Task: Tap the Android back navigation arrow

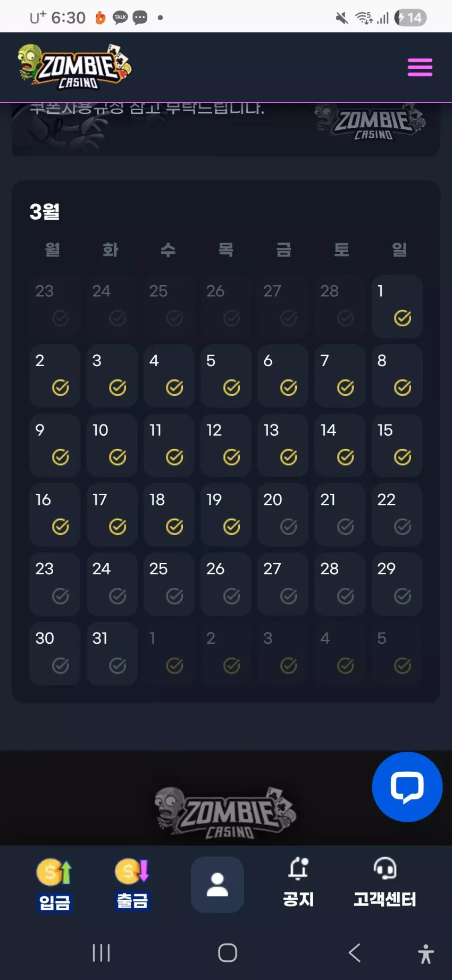Action: [355, 952]
